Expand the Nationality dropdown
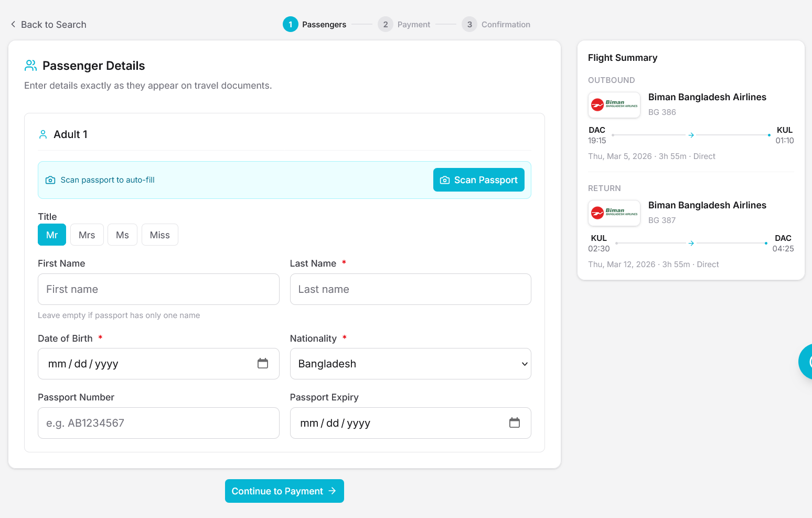Viewport: 812px width, 518px height. coord(410,364)
